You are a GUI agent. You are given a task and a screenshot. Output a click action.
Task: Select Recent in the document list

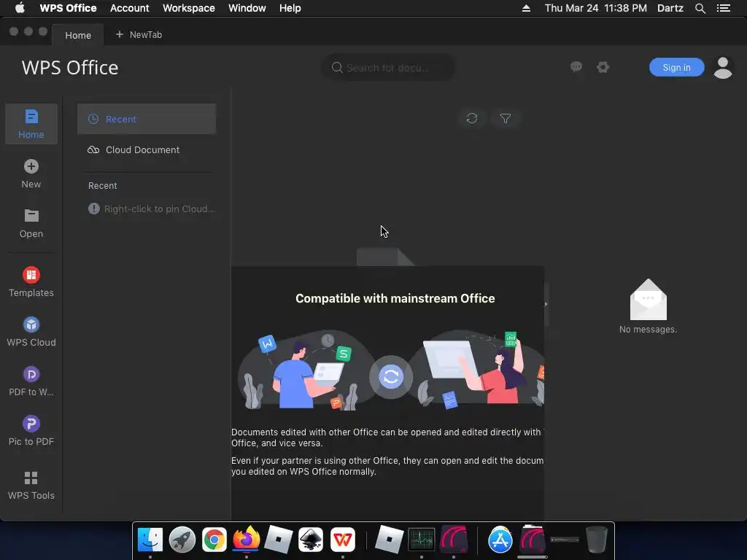click(147, 119)
